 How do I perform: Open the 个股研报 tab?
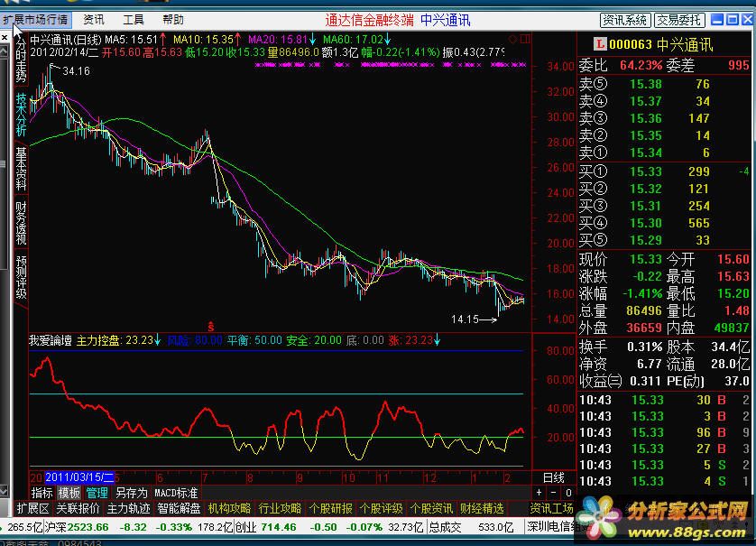(330, 508)
